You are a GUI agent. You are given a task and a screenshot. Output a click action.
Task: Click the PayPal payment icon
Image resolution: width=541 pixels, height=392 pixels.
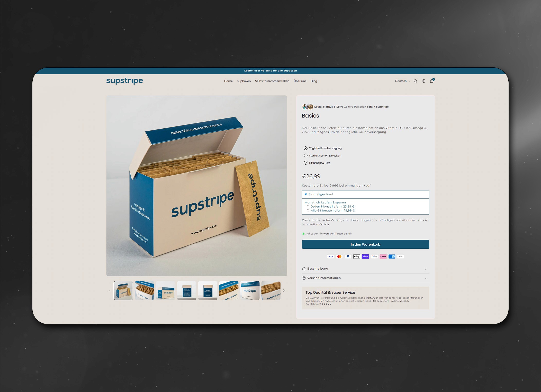click(348, 256)
